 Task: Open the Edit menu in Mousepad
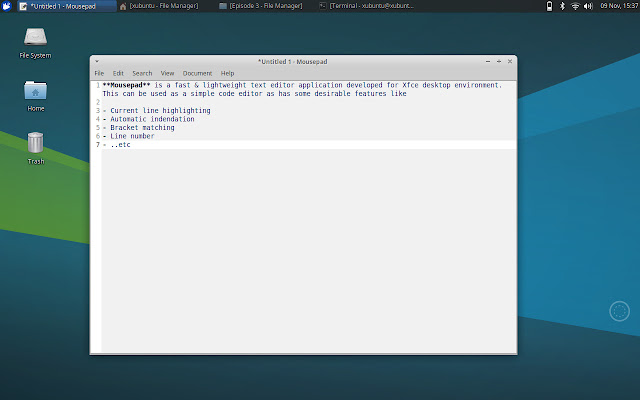tap(118, 73)
